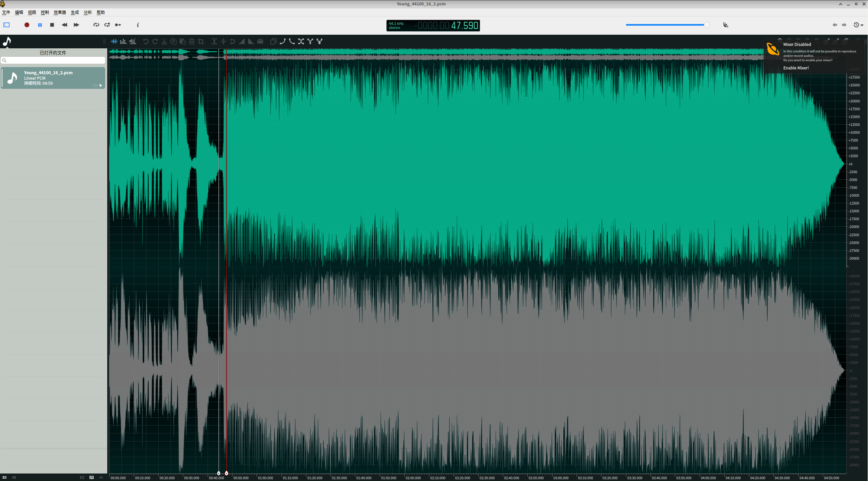Adjust the blue volume slider handle
This screenshot has height=481, width=868.
click(707, 25)
